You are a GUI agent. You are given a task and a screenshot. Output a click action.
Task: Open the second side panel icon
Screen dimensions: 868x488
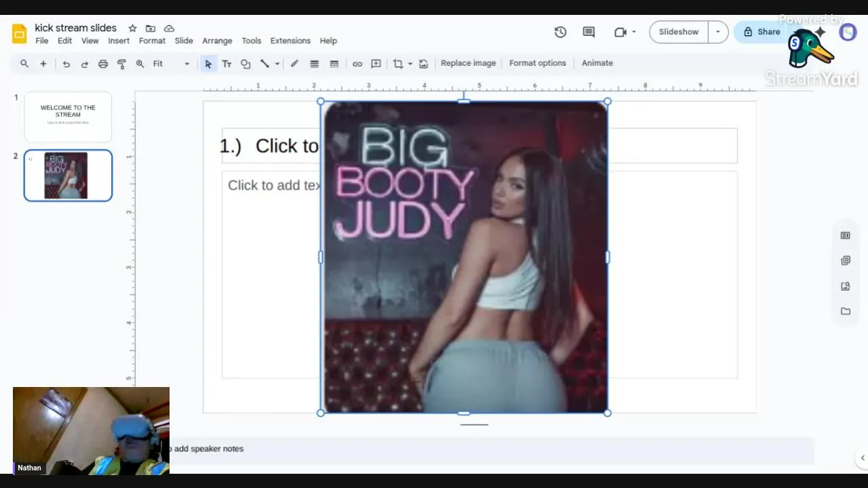tap(845, 260)
